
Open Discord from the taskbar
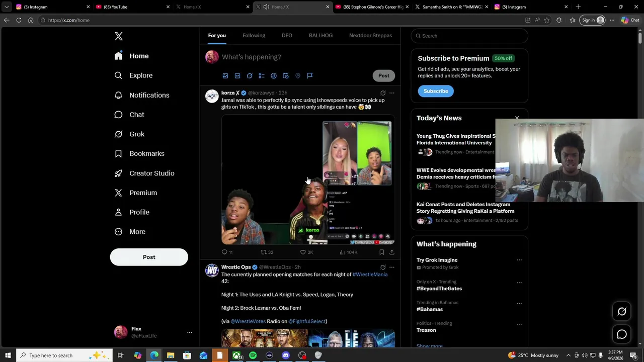pos(286,355)
